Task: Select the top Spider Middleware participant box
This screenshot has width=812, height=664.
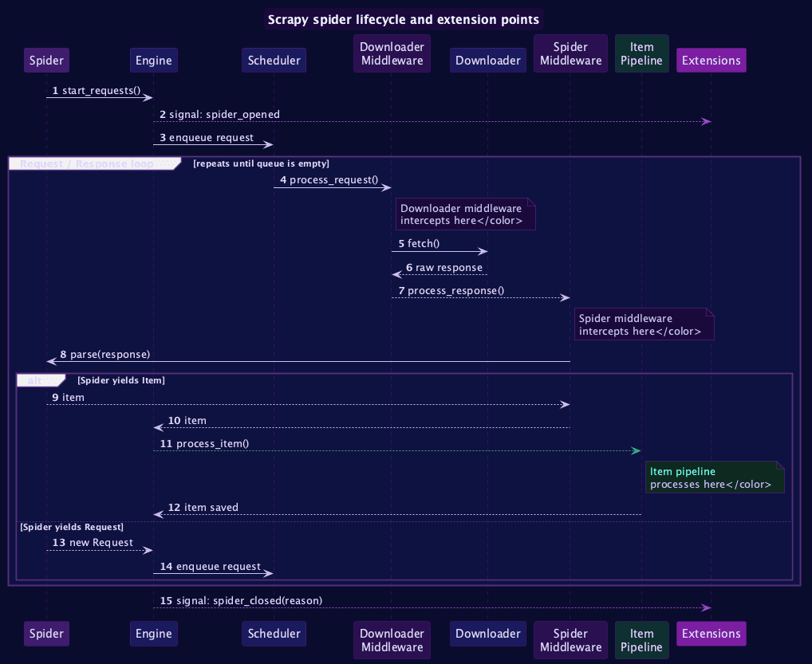Action: pos(570,53)
